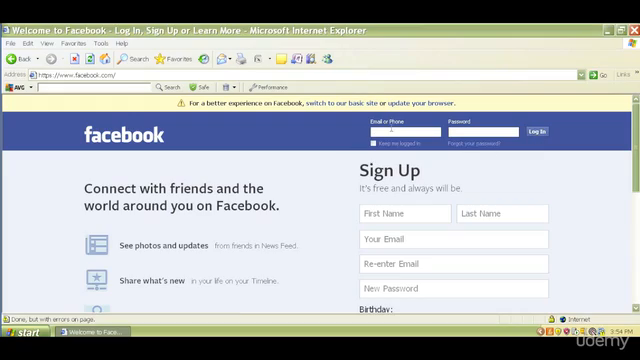Click the Windows flag logo throbber
Image resolution: width=640 pixels, height=360 pixels.
[632, 43]
